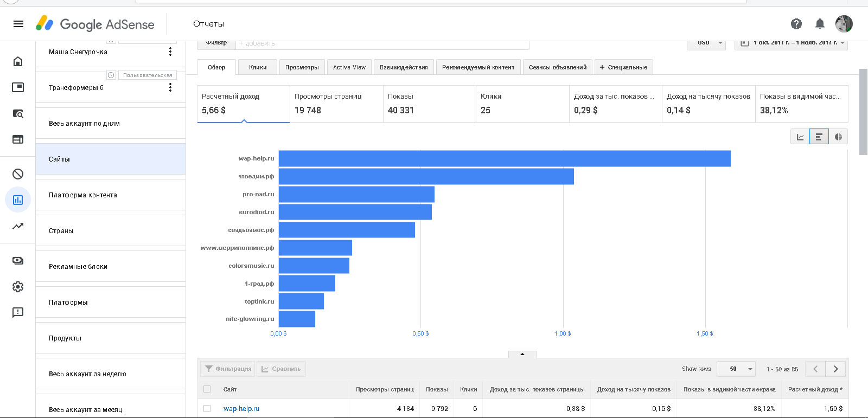
Task: Open the notifications bell
Action: coord(820,24)
